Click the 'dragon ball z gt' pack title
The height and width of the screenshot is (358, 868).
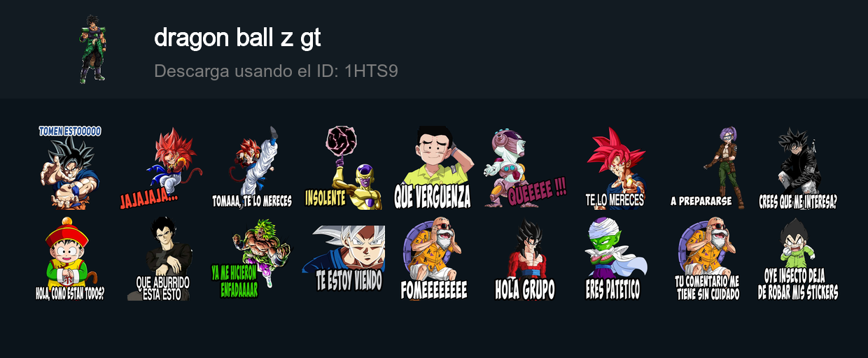click(238, 38)
